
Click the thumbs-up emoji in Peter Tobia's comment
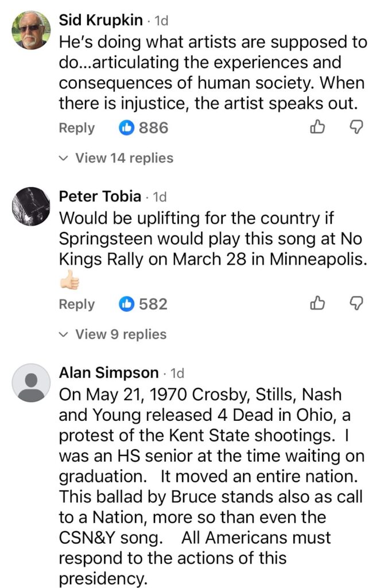pyautogui.click(x=69, y=280)
